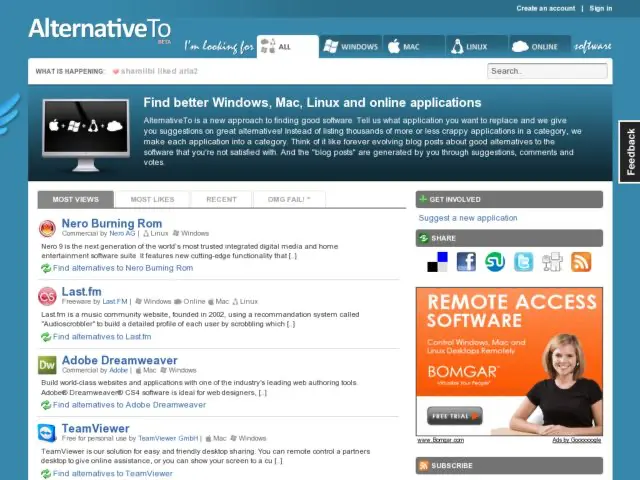This screenshot has width=640, height=480.
Task: Click the green Share header icon
Action: click(424, 238)
